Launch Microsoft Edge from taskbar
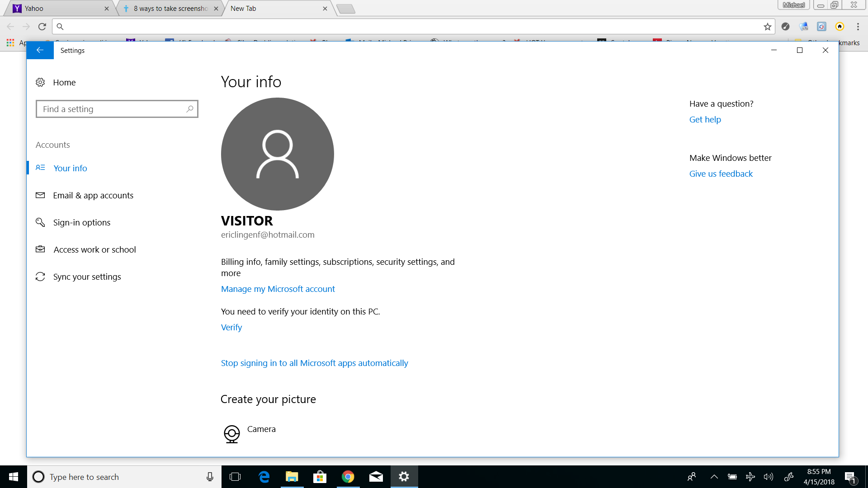This screenshot has width=868, height=488. (x=264, y=477)
